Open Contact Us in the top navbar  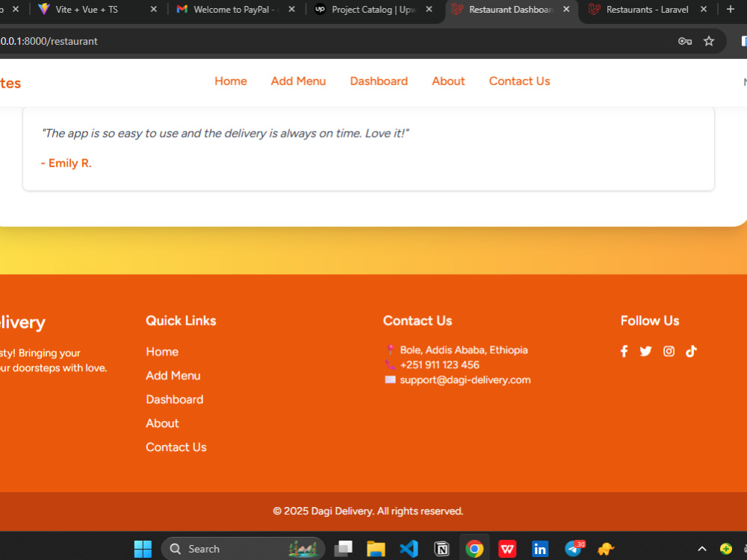519,81
